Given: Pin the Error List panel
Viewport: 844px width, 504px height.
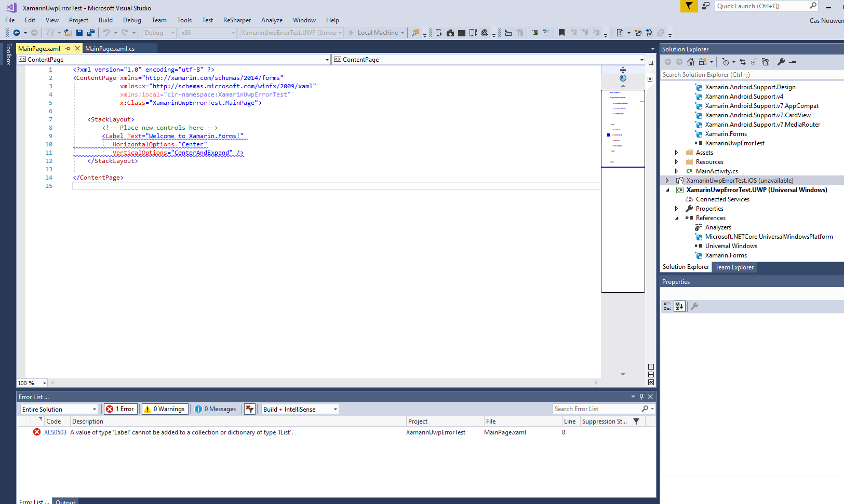Looking at the screenshot, I should point(642,396).
